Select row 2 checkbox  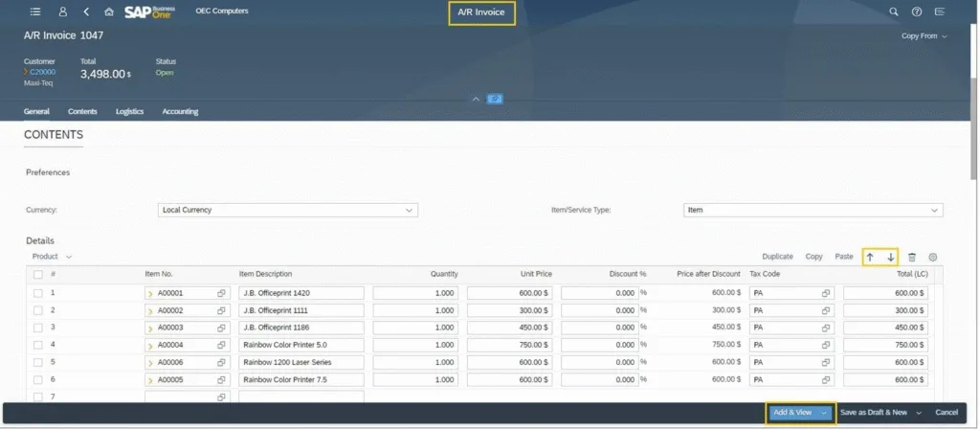point(38,310)
